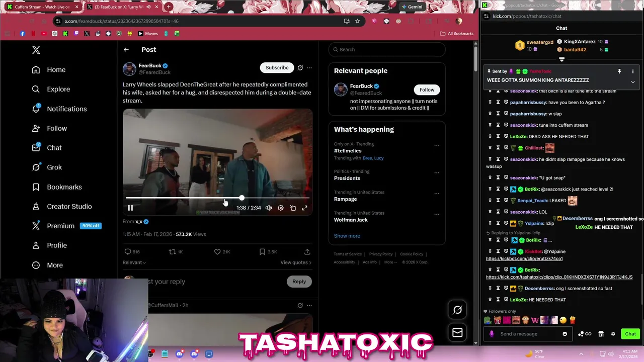Click the Premium X icon
The image size is (644, 362).
click(x=36, y=226)
